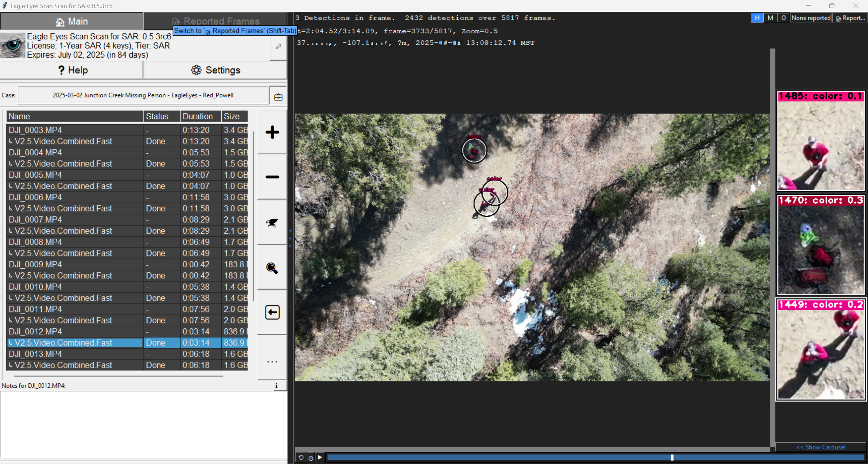The height and width of the screenshot is (464, 868).
Task: Select the DJI_0006.MP4 row
Action: click(x=127, y=197)
